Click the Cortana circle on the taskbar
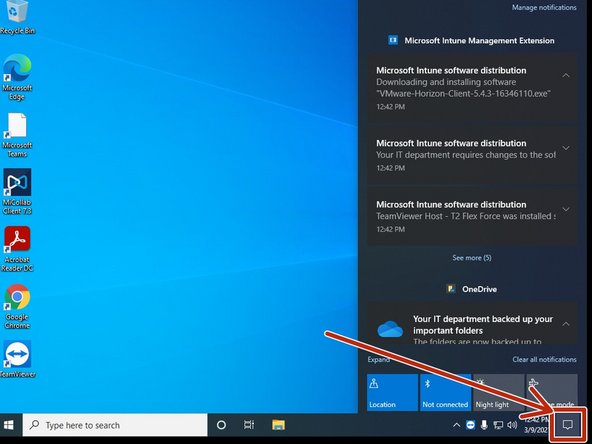This screenshot has width=592, height=444. point(221,425)
